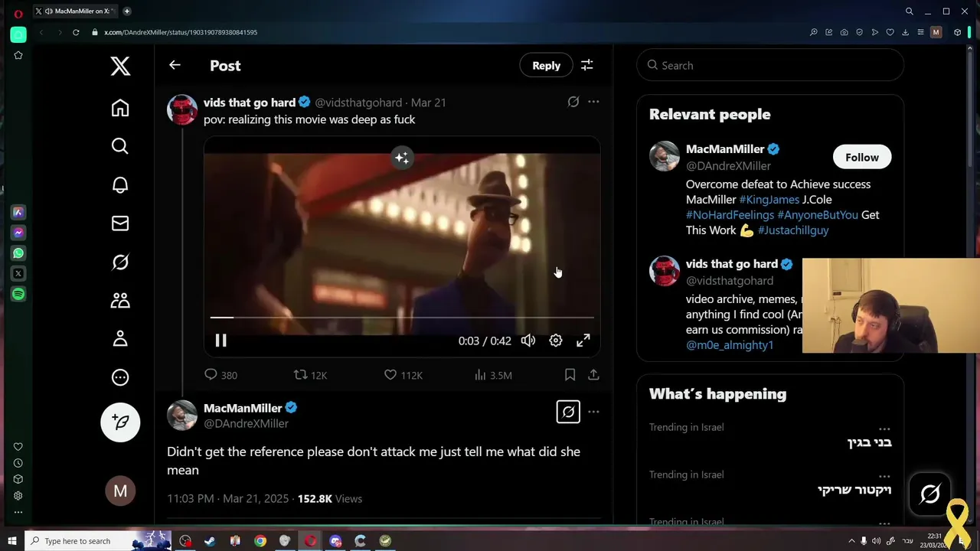Share the vids that go hard post
Viewport: 980px width, 551px height.
coord(593,375)
